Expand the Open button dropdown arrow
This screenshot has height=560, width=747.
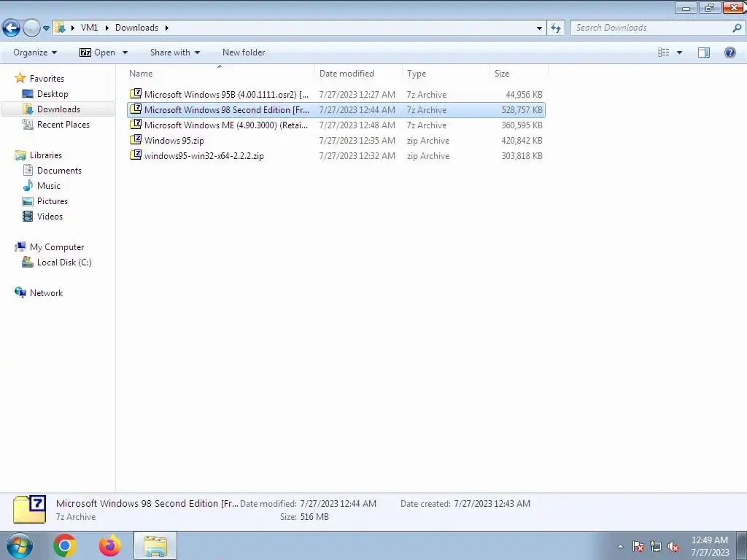coord(125,52)
